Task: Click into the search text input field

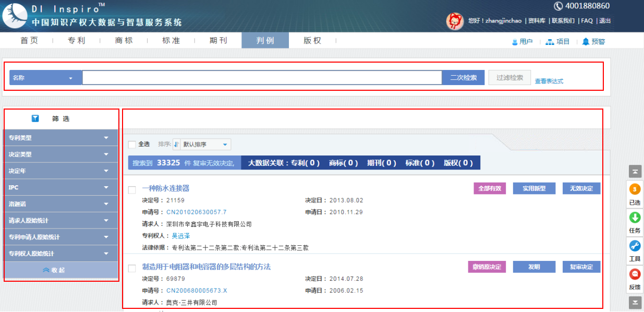Action: [x=262, y=78]
